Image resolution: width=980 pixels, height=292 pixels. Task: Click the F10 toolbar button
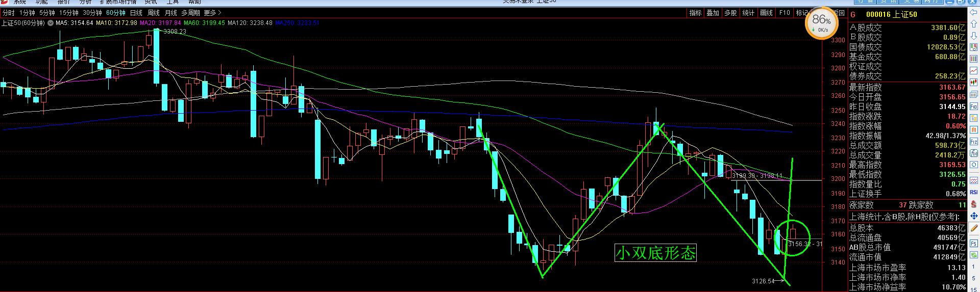(x=785, y=13)
